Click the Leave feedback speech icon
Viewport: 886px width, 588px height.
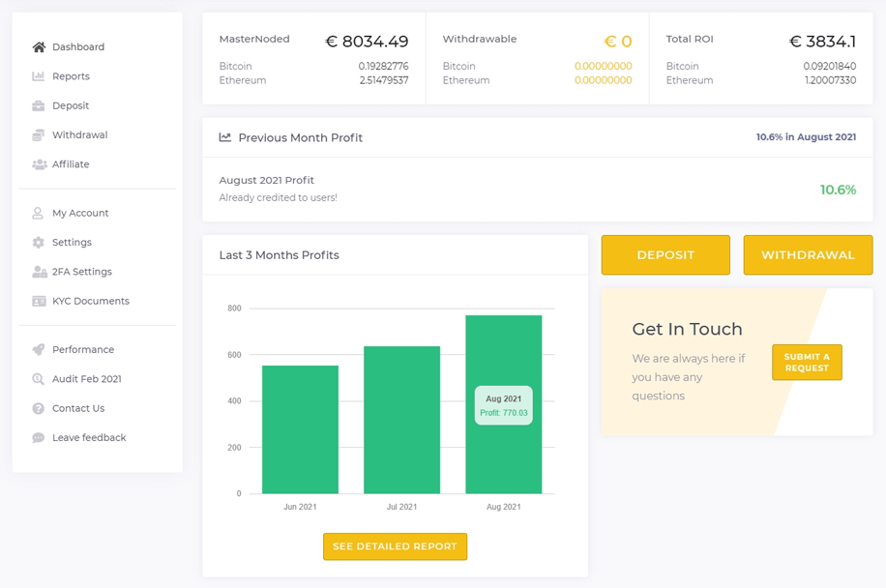[36, 437]
